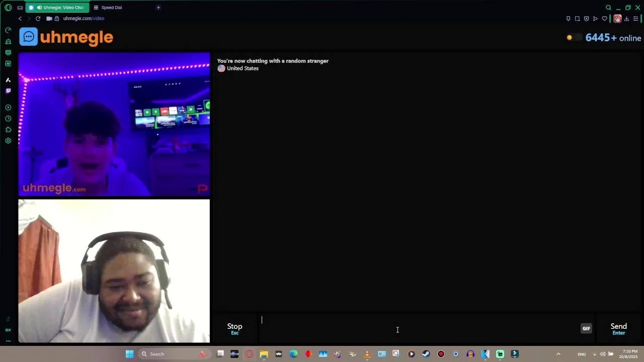Stop the chat with Stop button
The image size is (644, 362).
[x=234, y=329]
